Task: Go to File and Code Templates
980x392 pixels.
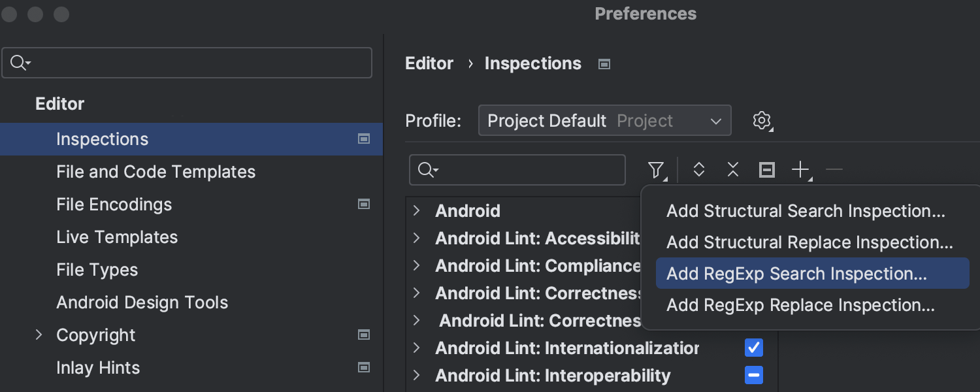Action: pyautogui.click(x=155, y=172)
